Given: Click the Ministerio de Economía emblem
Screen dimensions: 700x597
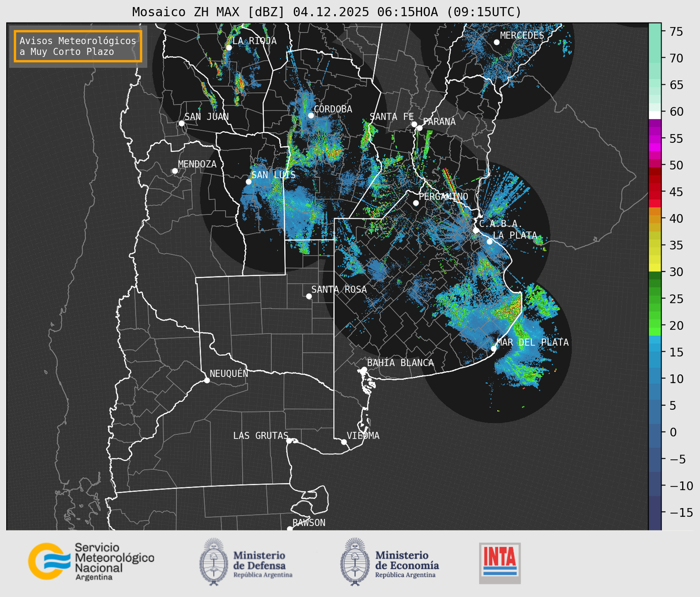Looking at the screenshot, I should (x=354, y=562).
